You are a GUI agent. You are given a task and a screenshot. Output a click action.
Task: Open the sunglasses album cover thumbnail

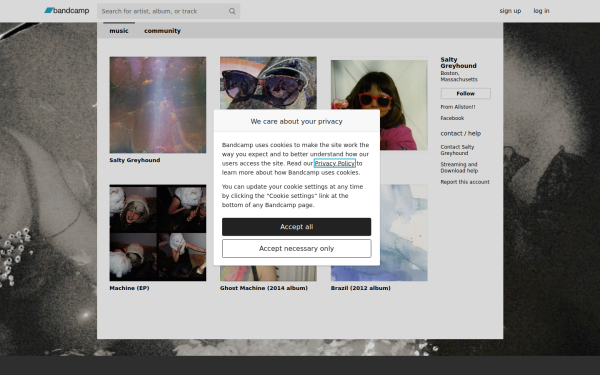(268, 83)
